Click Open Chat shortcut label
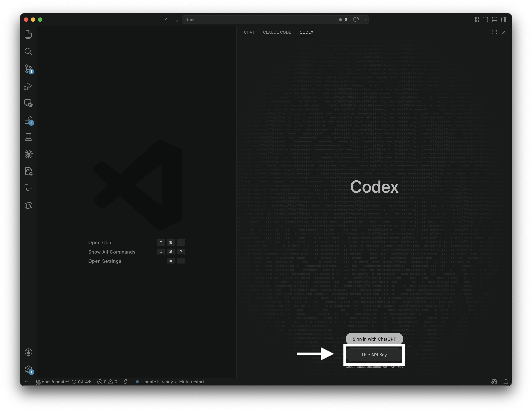 (101, 242)
